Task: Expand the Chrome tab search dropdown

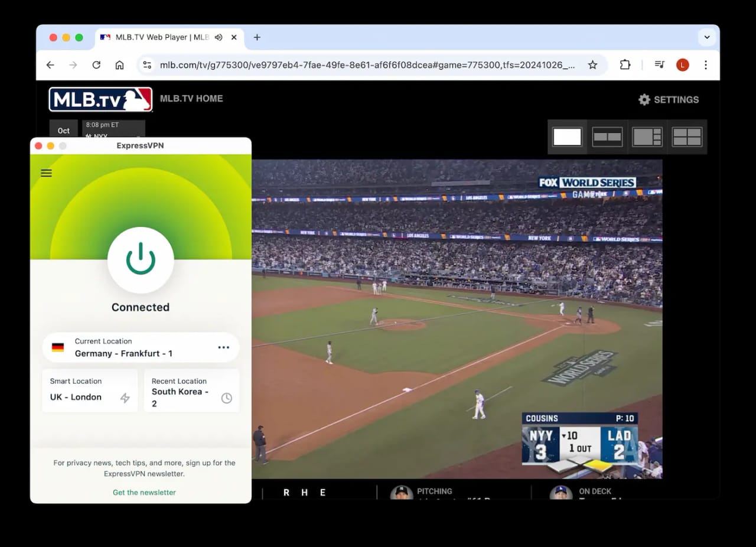Action: (x=706, y=37)
